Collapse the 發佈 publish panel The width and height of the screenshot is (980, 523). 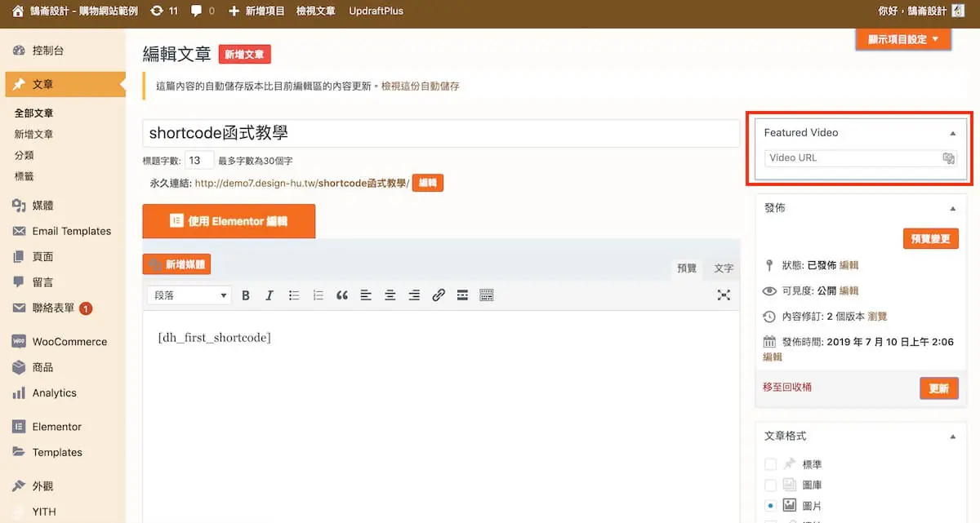(x=952, y=209)
